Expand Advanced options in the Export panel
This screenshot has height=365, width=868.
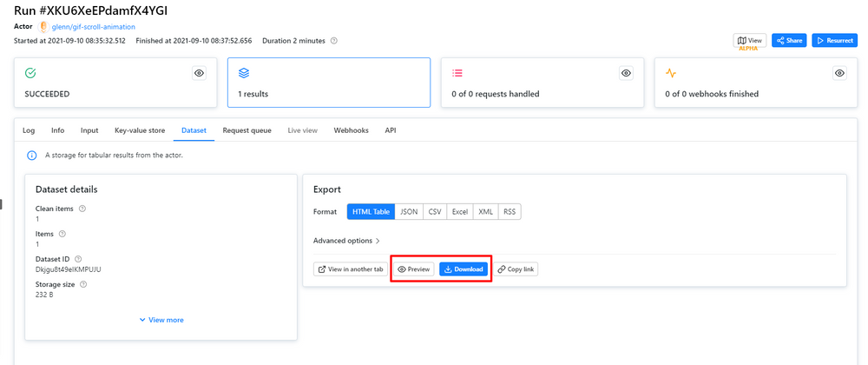(x=346, y=241)
